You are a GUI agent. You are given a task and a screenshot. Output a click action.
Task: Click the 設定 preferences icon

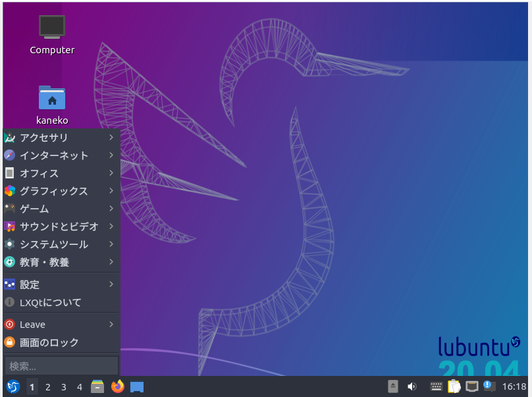pos(9,284)
